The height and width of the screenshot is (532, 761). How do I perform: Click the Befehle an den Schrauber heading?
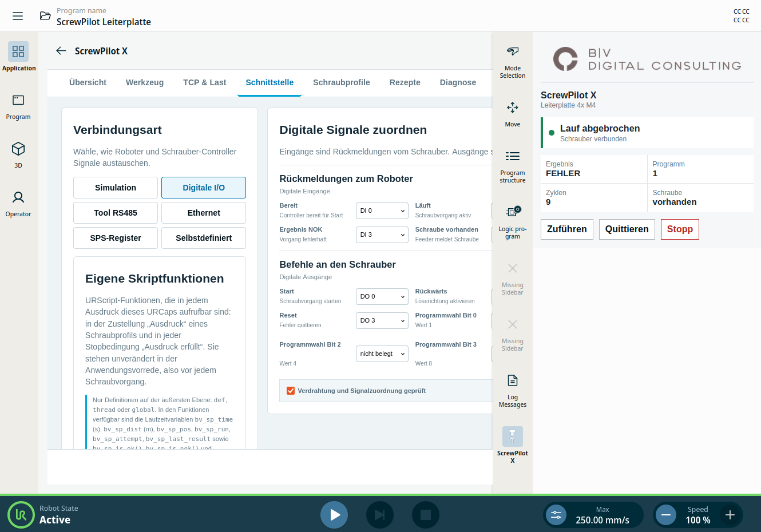click(338, 264)
